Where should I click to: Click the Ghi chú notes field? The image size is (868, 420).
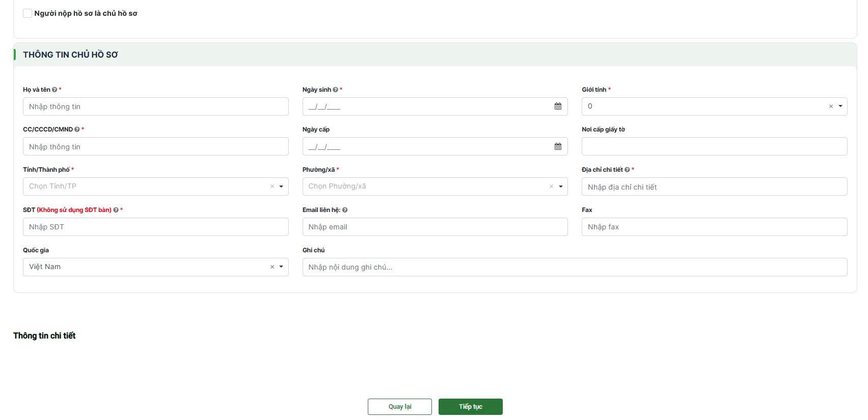[x=575, y=267]
